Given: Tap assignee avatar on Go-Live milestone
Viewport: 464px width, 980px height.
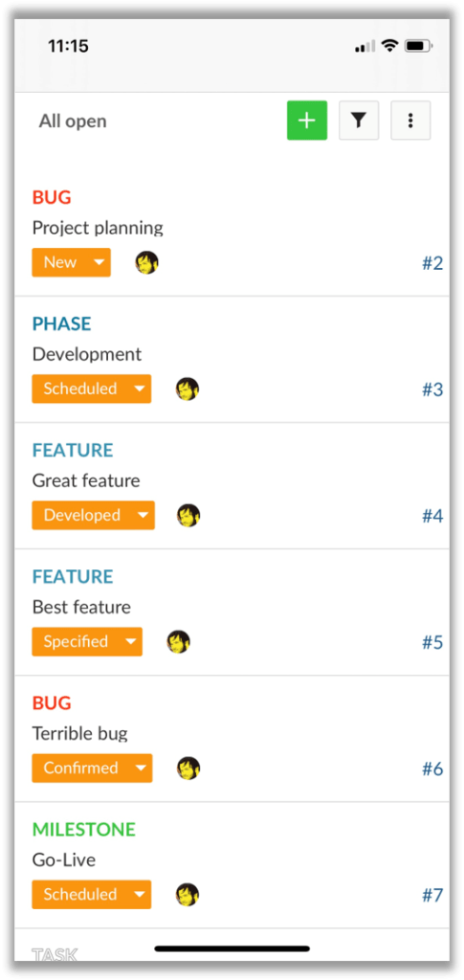Looking at the screenshot, I should coord(188,895).
